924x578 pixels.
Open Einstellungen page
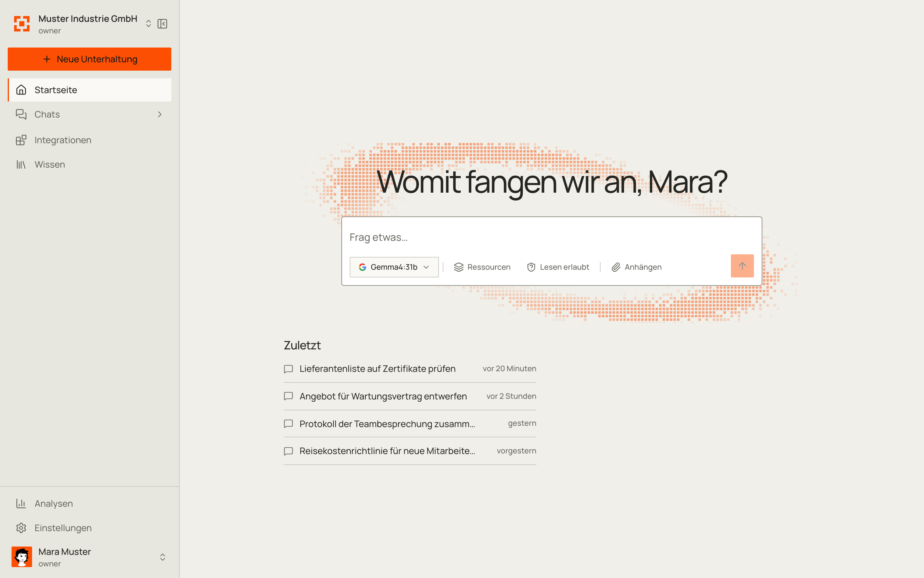click(x=89, y=528)
